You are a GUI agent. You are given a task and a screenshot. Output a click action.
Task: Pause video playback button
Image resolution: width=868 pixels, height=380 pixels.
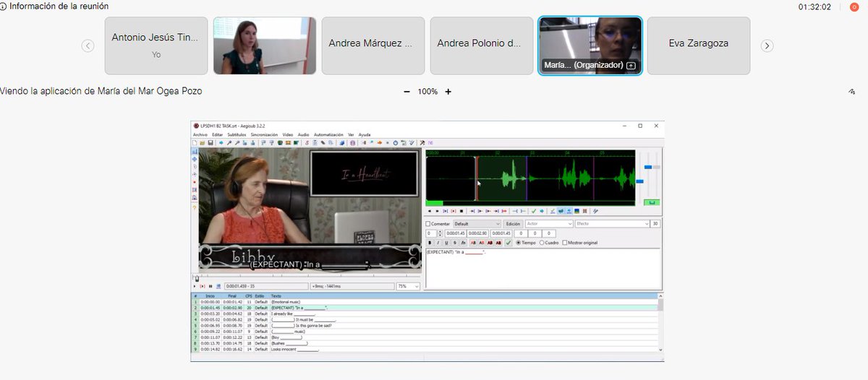(x=210, y=286)
